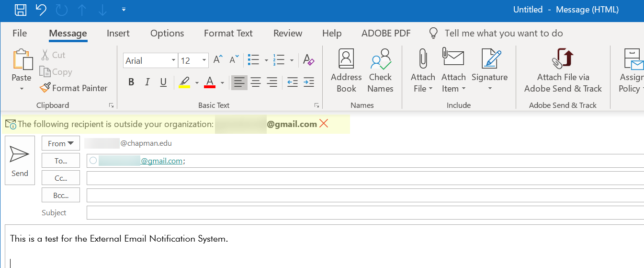Apply yellow text highlight color
Image resolution: width=644 pixels, height=268 pixels.
click(x=184, y=82)
